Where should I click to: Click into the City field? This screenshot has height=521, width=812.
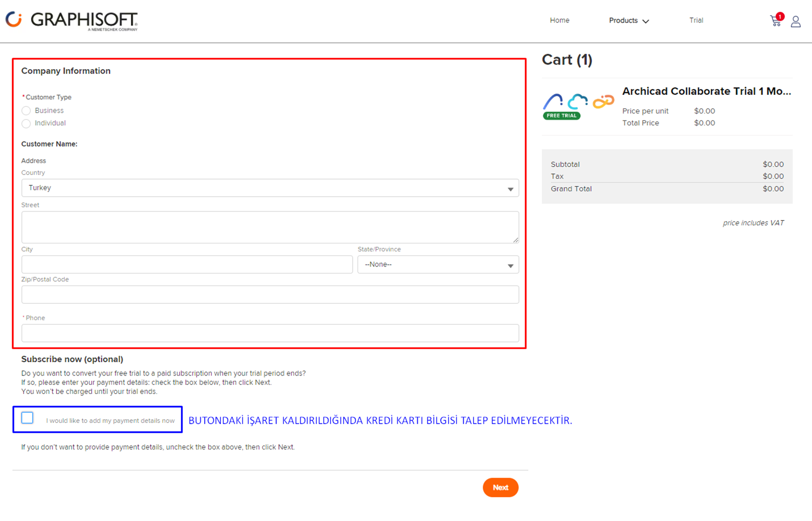(x=187, y=264)
